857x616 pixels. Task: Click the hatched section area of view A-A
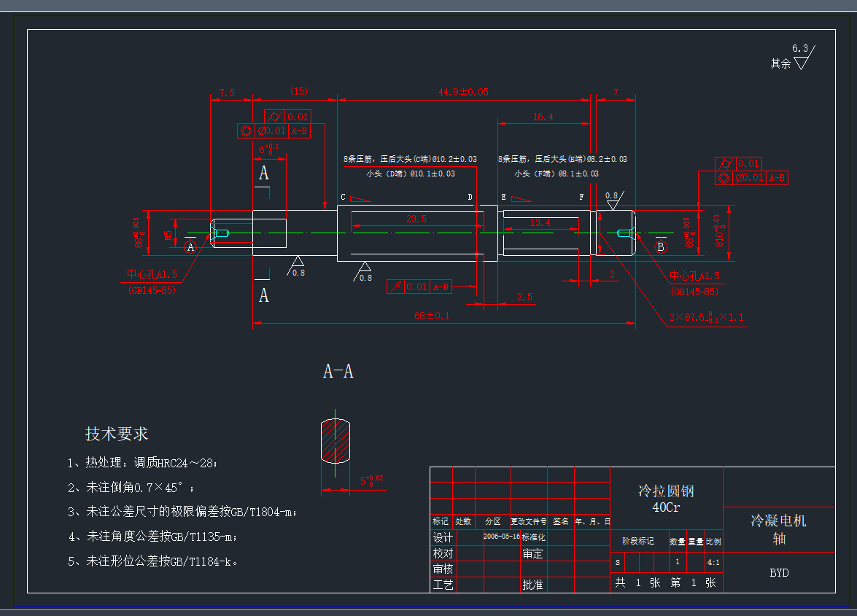(x=334, y=442)
